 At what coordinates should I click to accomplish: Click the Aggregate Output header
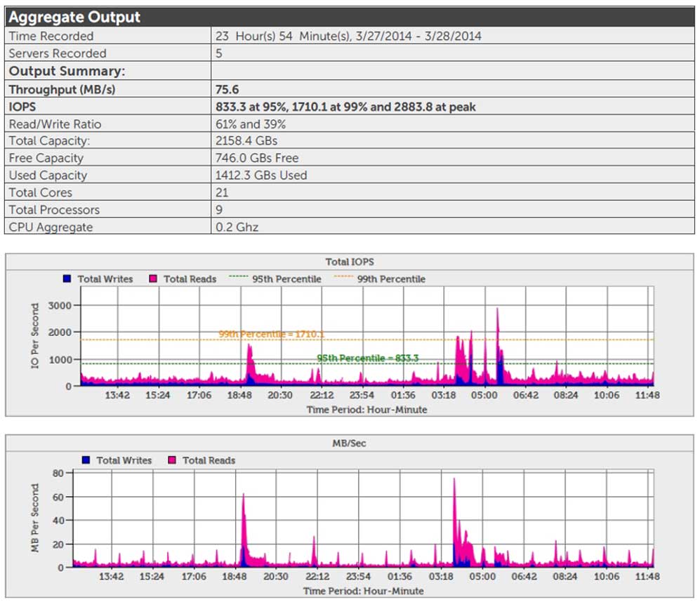74,17
